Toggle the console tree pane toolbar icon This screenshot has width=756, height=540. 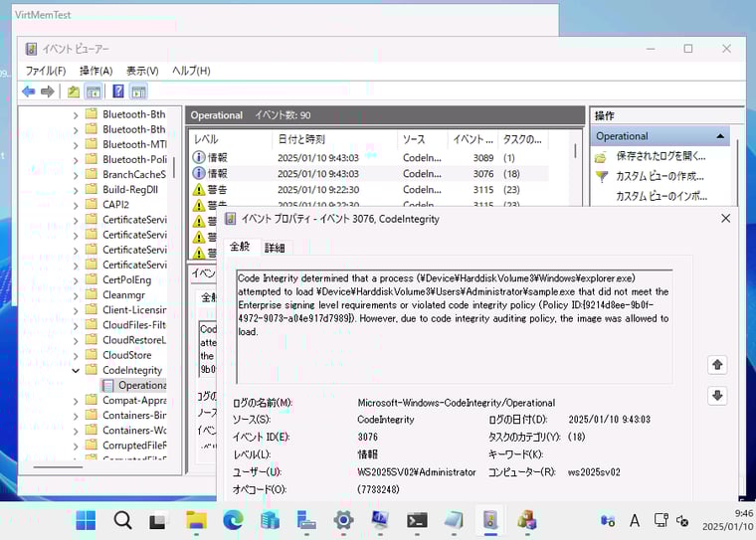pos(94,91)
